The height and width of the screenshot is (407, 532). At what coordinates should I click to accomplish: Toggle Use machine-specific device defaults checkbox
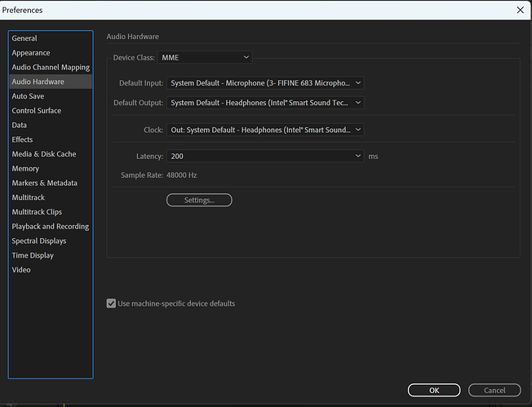click(x=111, y=303)
